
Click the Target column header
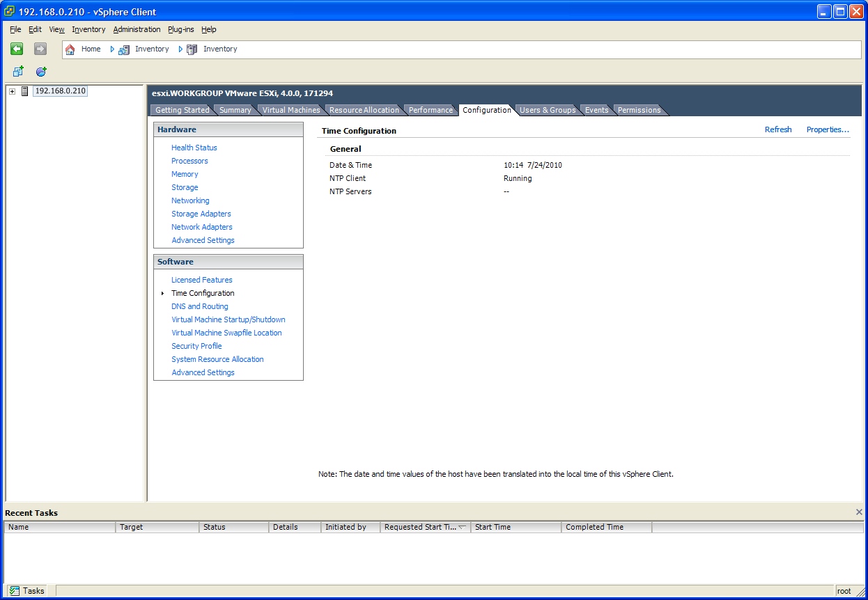[x=157, y=528]
